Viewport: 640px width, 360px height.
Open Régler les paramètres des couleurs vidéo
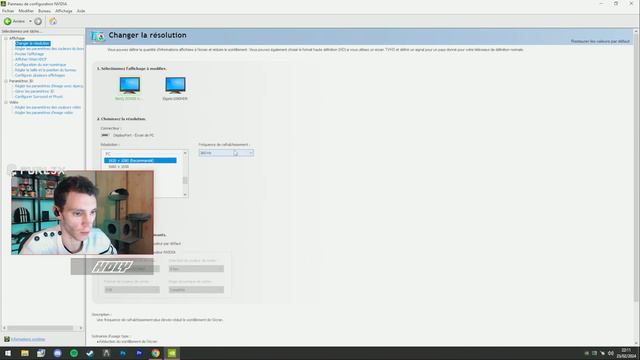click(x=48, y=107)
